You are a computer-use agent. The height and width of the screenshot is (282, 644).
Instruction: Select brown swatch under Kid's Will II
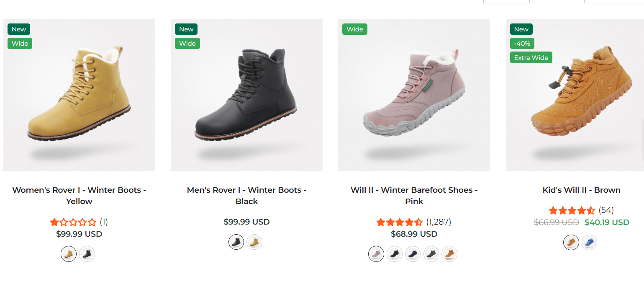tap(571, 242)
